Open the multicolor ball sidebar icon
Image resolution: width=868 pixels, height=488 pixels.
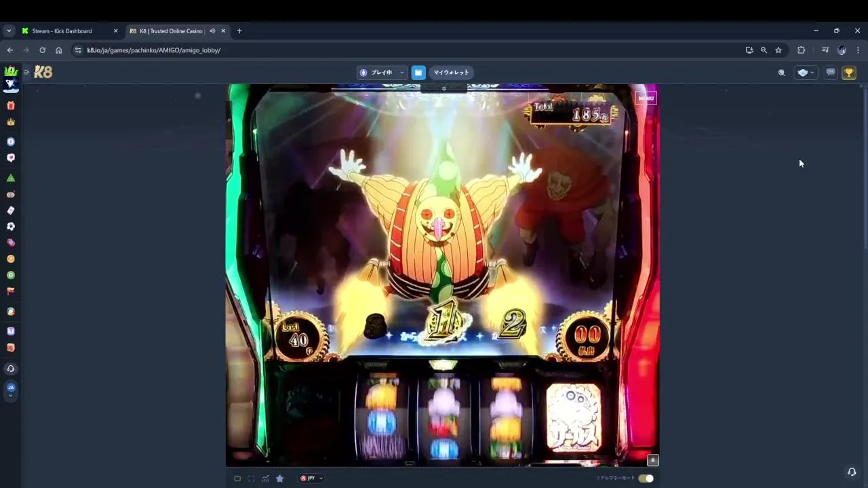pos(10,312)
